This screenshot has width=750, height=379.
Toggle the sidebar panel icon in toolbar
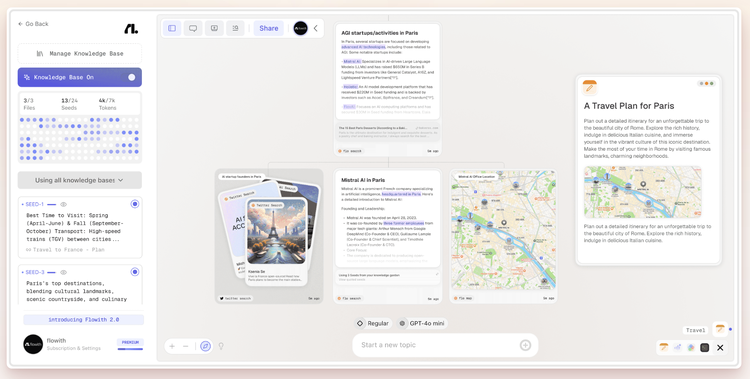(x=172, y=28)
